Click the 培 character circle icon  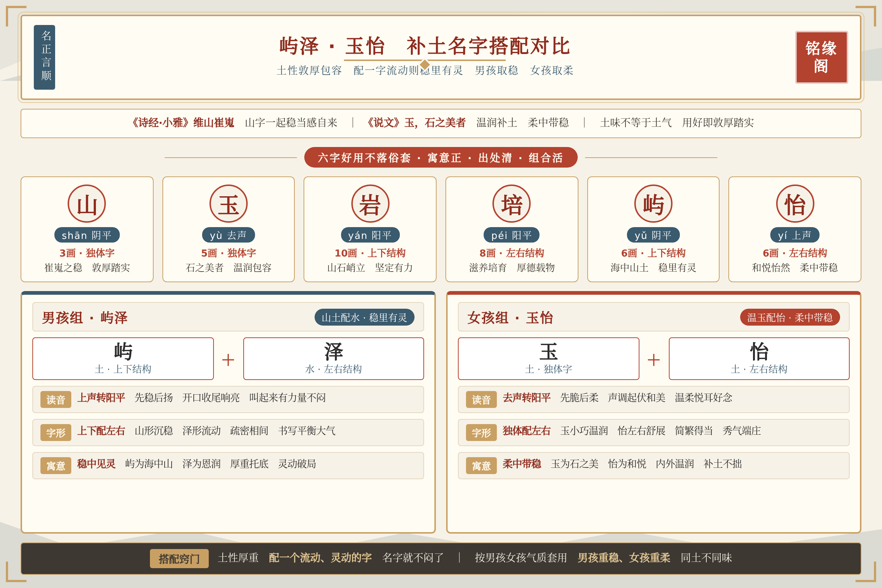coord(512,204)
